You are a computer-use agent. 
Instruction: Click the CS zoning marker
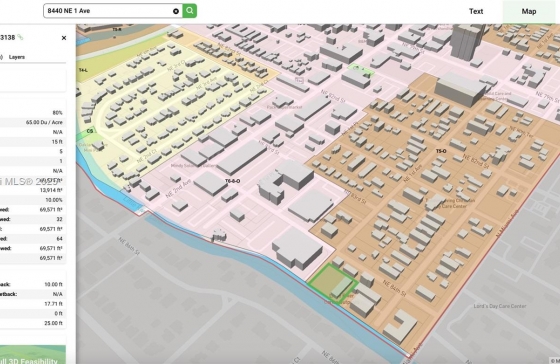90,131
